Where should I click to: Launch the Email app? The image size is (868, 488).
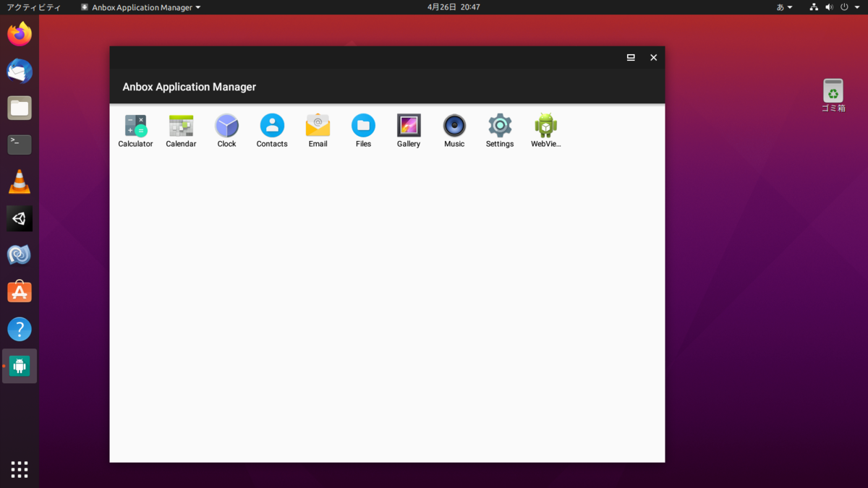click(x=318, y=131)
